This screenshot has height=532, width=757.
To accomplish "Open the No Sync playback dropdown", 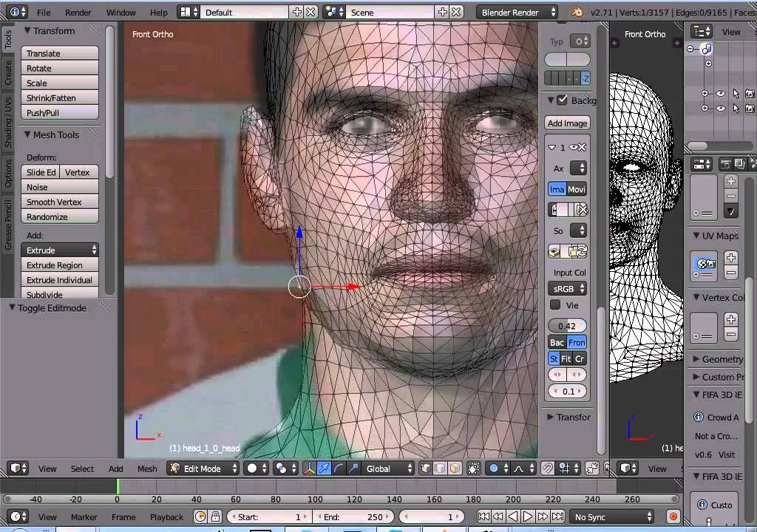I will (612, 516).
